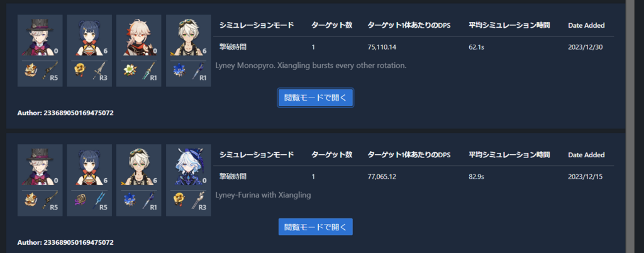The image size is (644, 253).
Task: Click Xiangling's R5 polearm icon in second team
Action: coord(100,200)
